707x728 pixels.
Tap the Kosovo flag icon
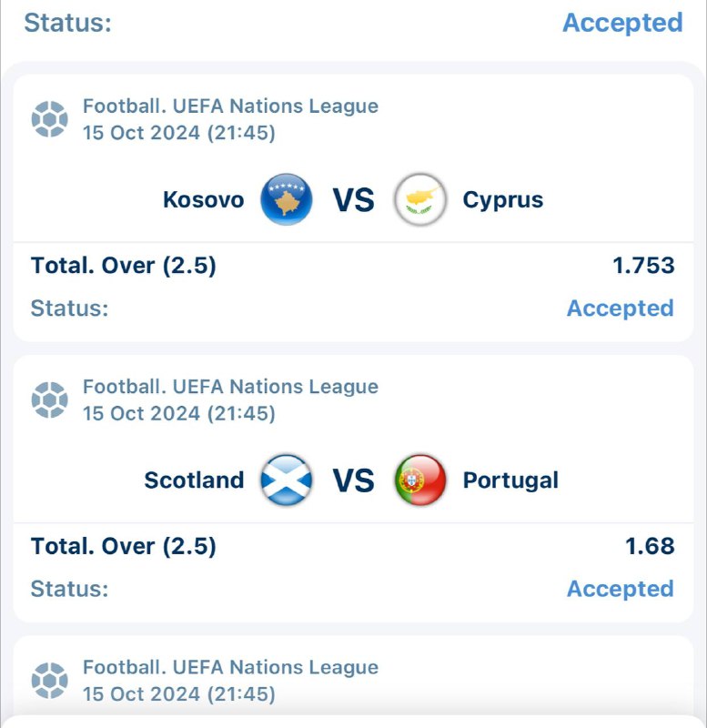(287, 199)
